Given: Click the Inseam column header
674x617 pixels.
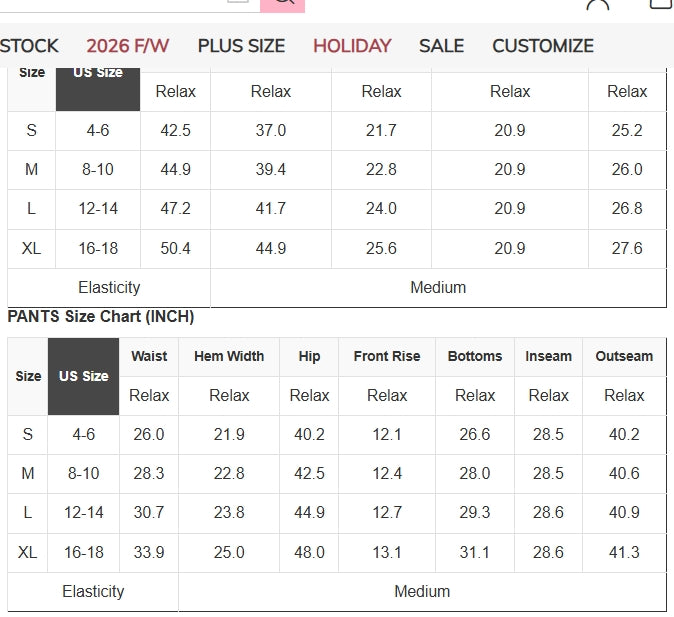Looking at the screenshot, I should (548, 356).
